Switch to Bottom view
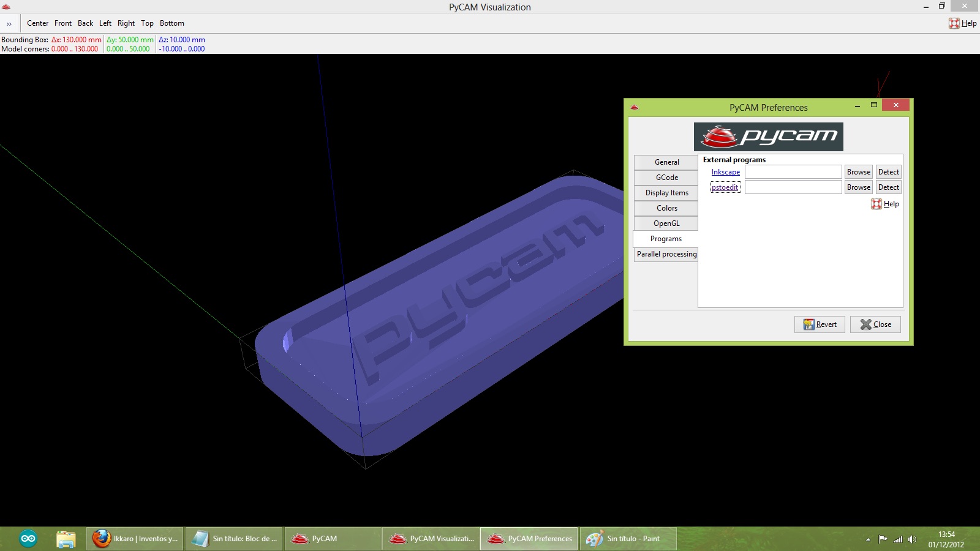 tap(172, 23)
